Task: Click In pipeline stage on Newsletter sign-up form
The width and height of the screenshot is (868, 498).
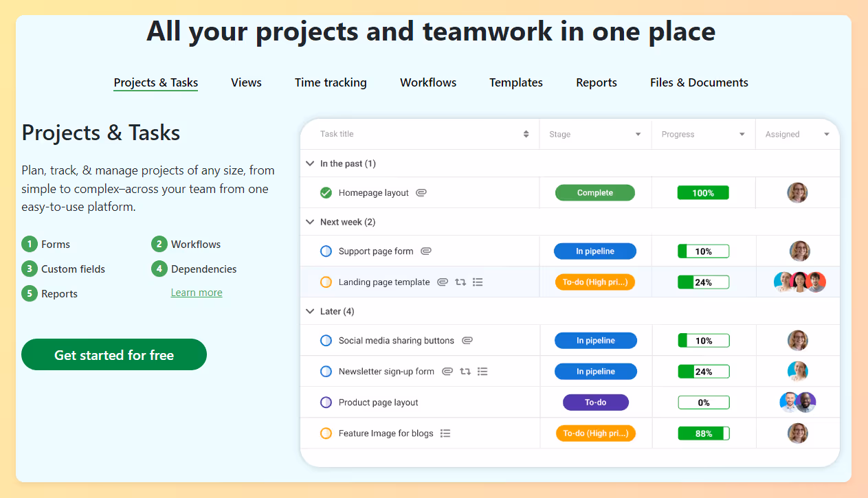Action: click(x=596, y=372)
